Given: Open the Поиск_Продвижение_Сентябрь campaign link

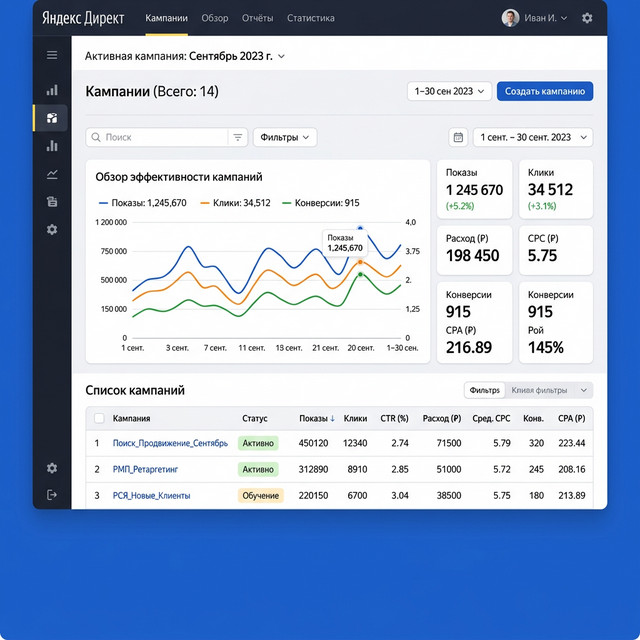Looking at the screenshot, I should (170, 443).
